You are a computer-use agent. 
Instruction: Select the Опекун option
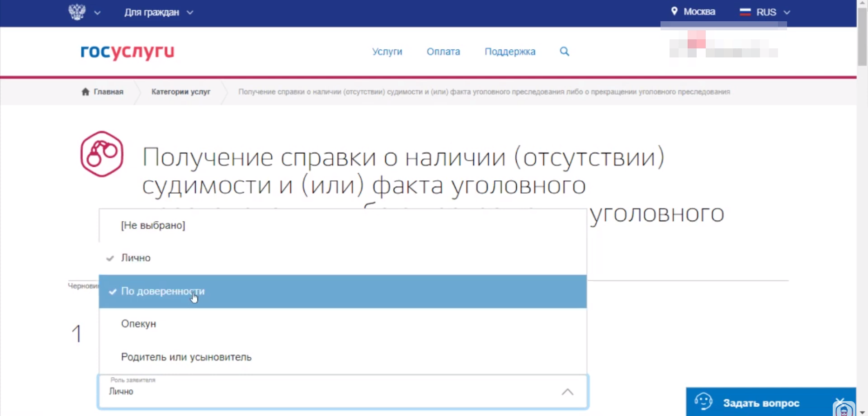pyautogui.click(x=138, y=324)
